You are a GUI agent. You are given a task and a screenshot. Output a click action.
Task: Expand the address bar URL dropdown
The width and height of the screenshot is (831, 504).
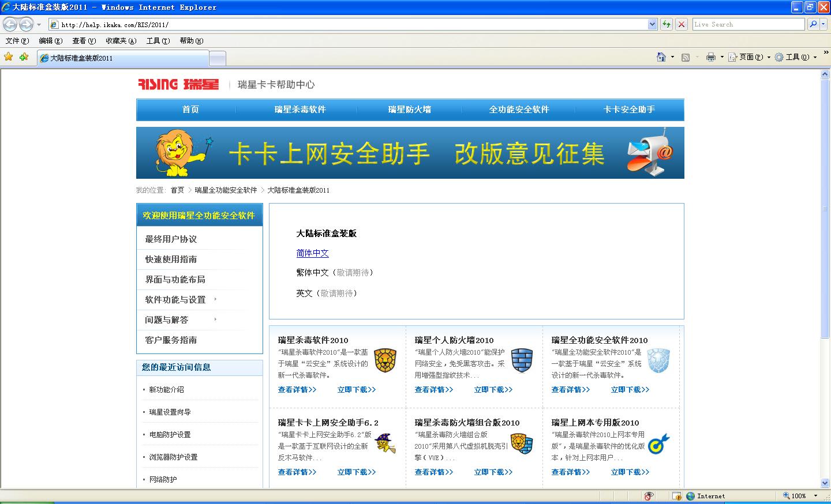click(653, 24)
